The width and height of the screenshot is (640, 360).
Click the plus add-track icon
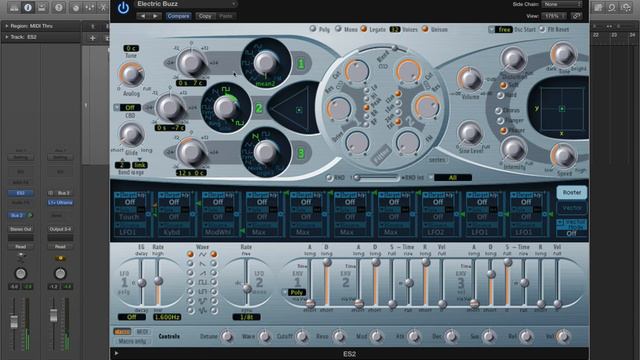pos(93,38)
